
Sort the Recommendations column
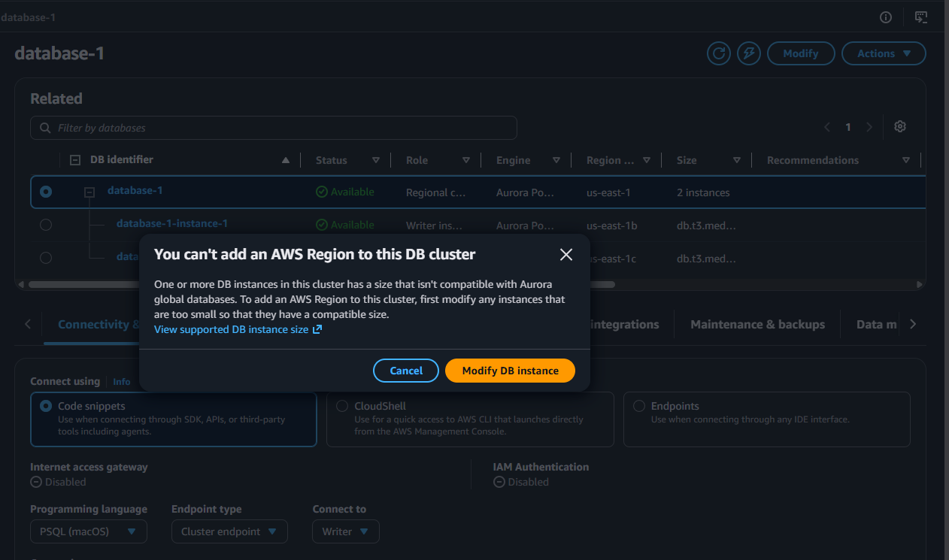(906, 160)
